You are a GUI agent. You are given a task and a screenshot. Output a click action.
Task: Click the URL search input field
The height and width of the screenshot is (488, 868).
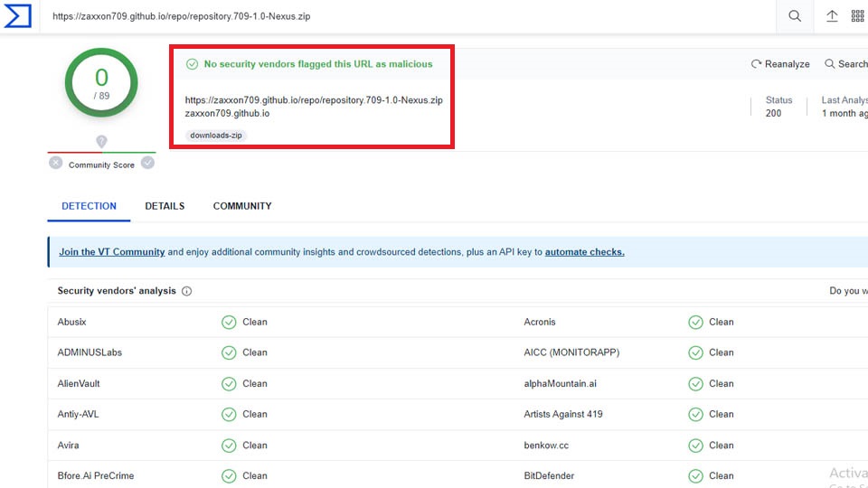407,16
